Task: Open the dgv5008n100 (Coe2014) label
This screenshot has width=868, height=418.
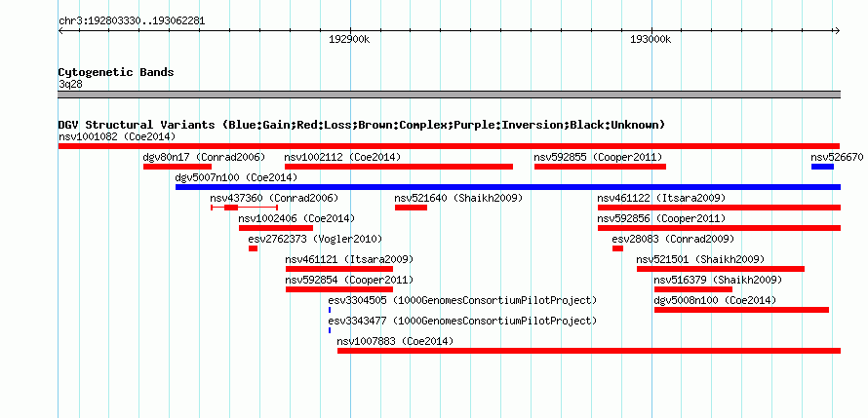Action: (715, 300)
